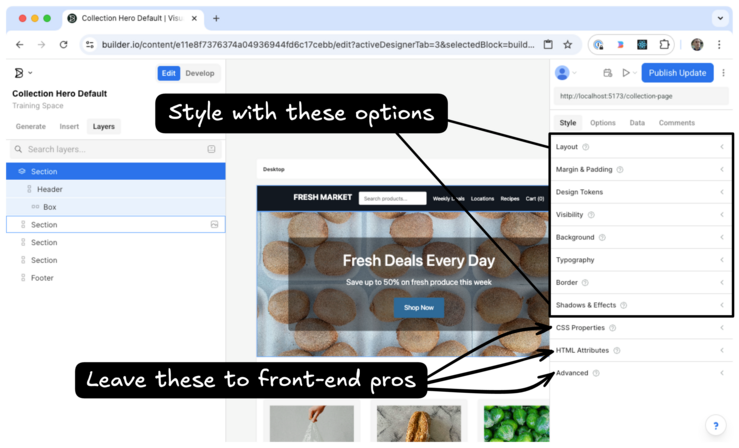Open the Builder.io logo menu
This screenshot has width=739, height=448.
coord(23,73)
